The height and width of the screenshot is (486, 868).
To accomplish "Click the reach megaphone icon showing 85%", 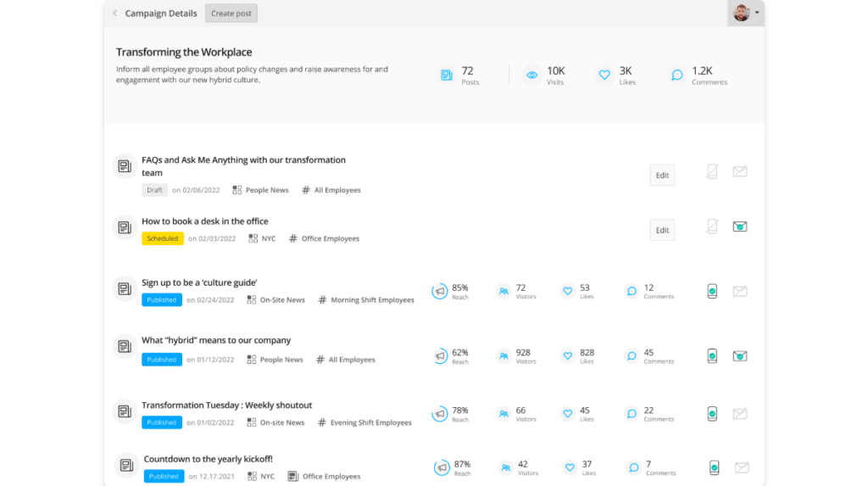I will coord(440,291).
